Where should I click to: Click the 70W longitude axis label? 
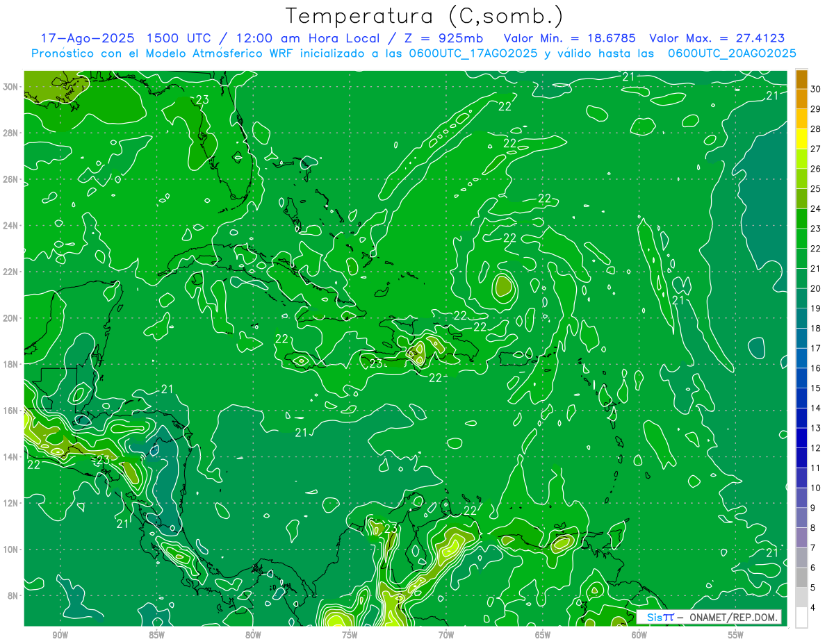pyautogui.click(x=446, y=634)
